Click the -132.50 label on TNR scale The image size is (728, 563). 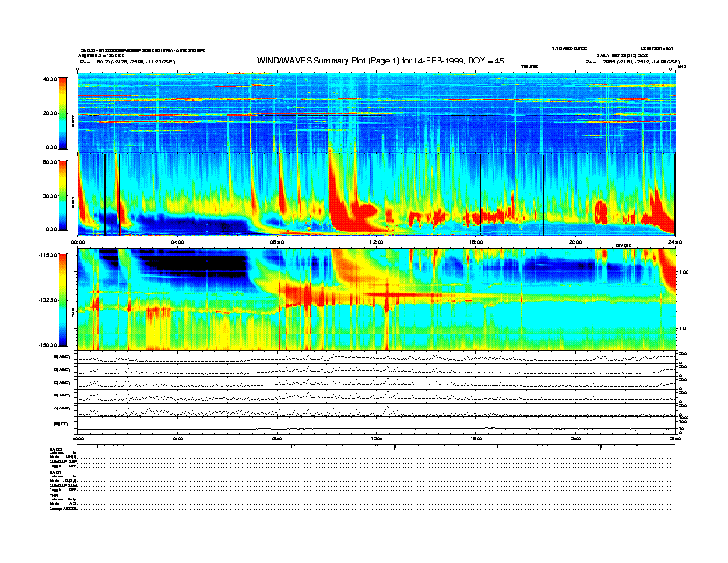click(49, 300)
